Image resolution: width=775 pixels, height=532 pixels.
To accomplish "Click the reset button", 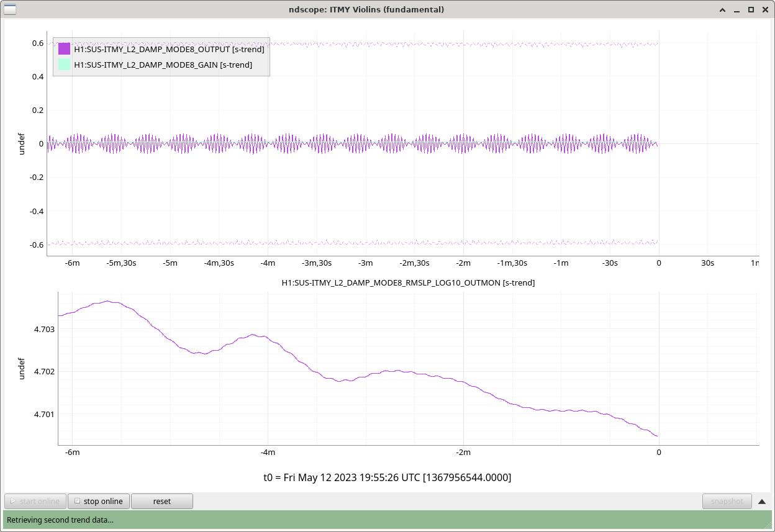I will [x=161, y=501].
